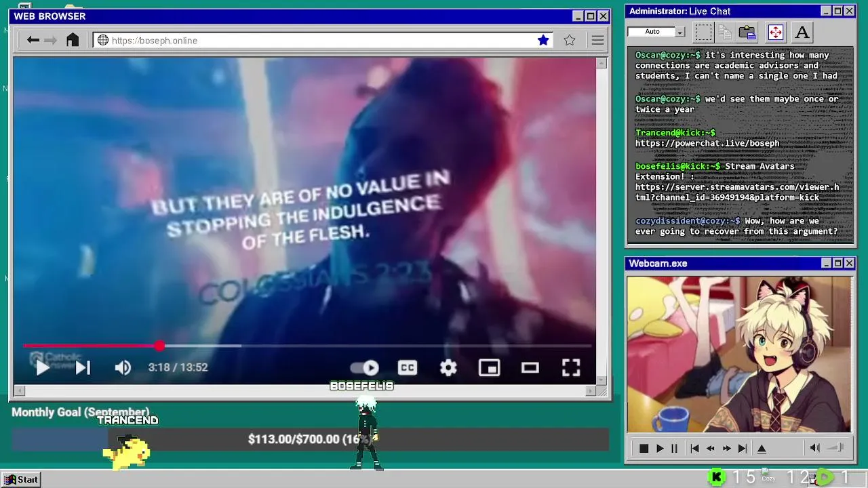Click the outline favorites star icon
The height and width of the screenshot is (488, 868).
[x=570, y=40]
